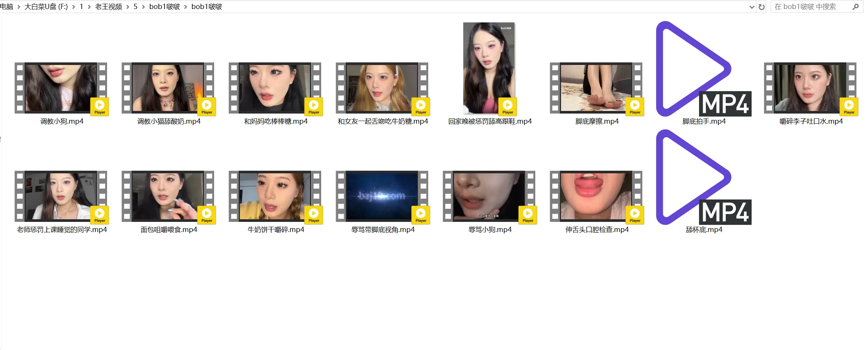Click the magnifier icon in the search box

click(x=855, y=7)
